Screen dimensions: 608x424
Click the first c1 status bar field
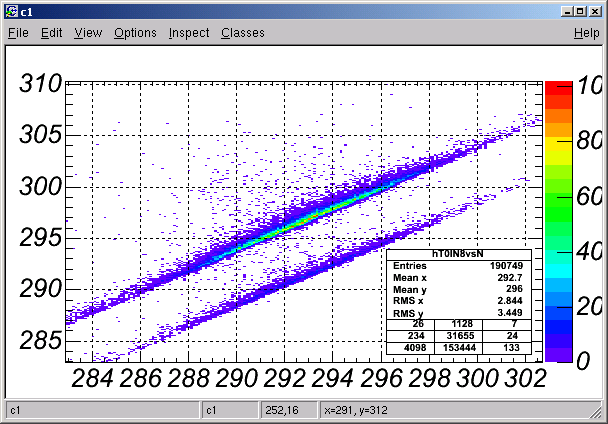coord(103,410)
